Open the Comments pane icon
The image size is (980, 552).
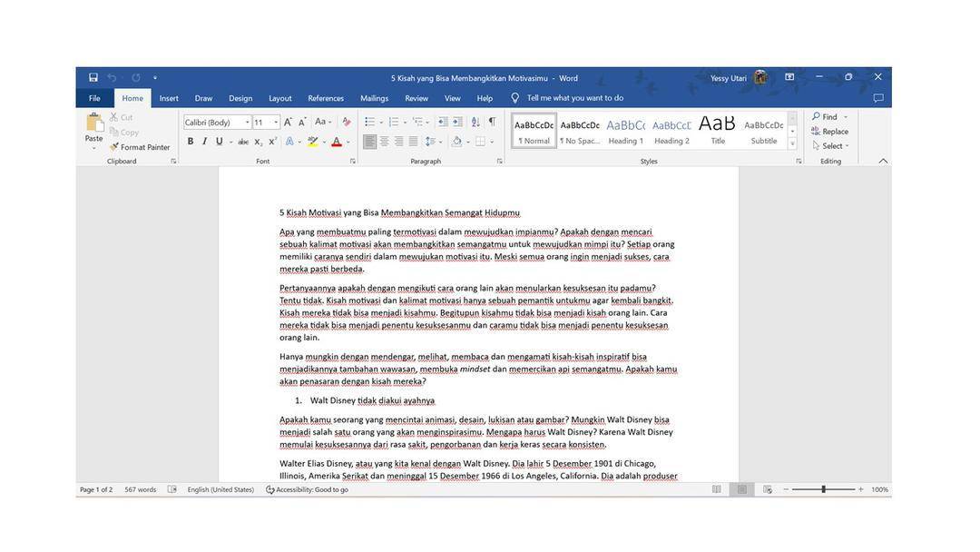(878, 98)
